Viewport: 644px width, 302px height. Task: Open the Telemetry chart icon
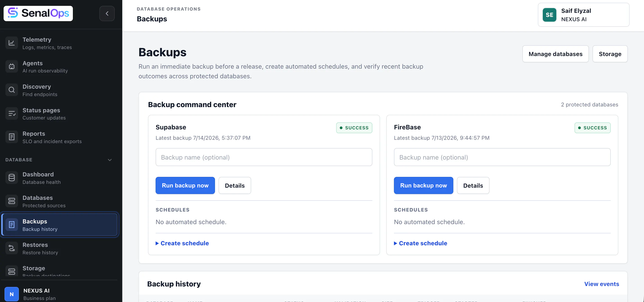pyautogui.click(x=11, y=43)
